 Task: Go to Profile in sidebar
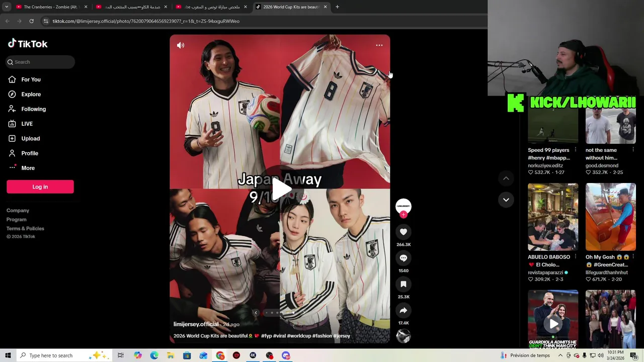click(x=30, y=153)
